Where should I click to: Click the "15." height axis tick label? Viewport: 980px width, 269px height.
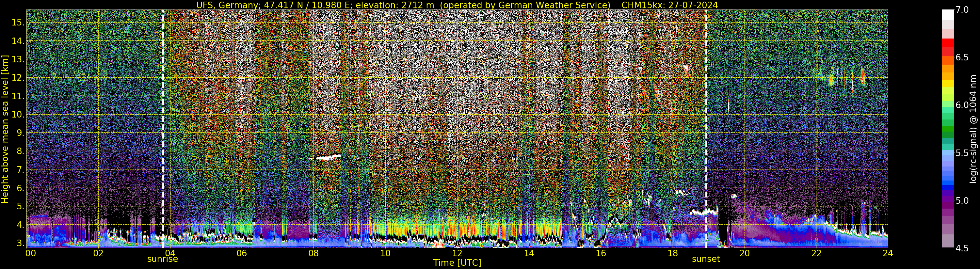click(x=18, y=23)
